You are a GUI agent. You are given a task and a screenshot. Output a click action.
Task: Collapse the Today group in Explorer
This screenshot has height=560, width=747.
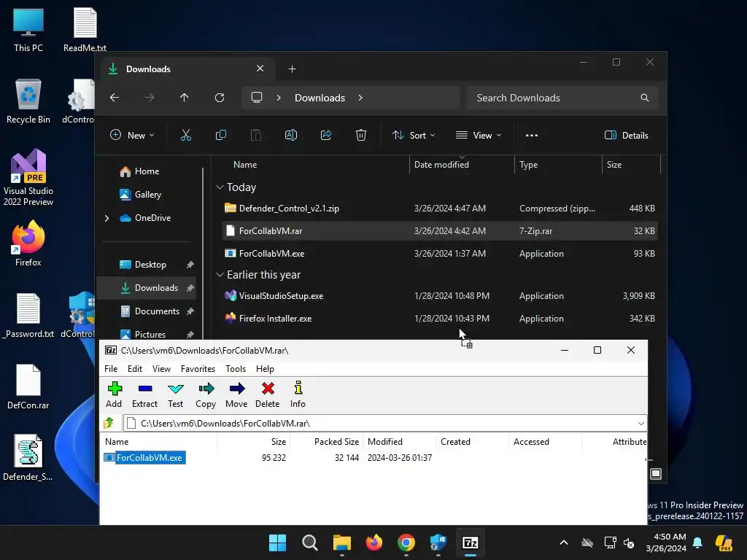pos(220,187)
